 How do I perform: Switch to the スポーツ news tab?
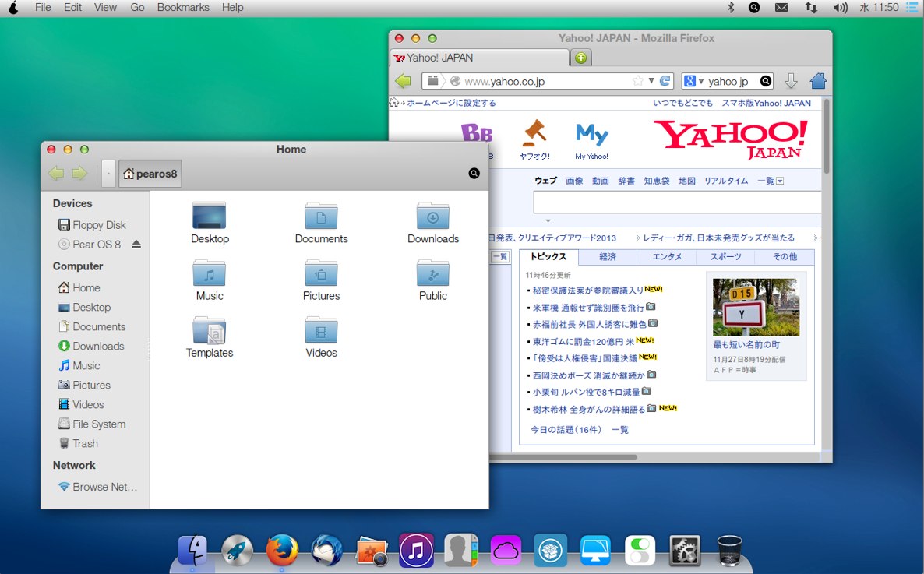click(725, 256)
